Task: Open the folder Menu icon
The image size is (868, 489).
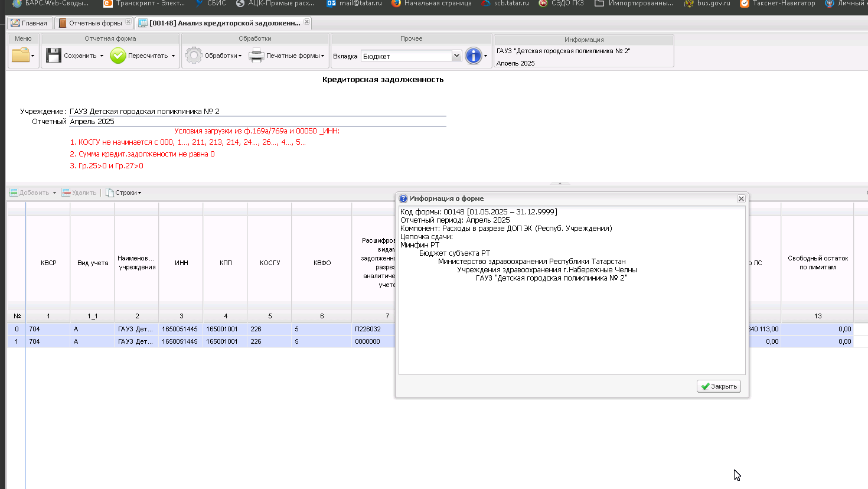Action: tap(20, 56)
